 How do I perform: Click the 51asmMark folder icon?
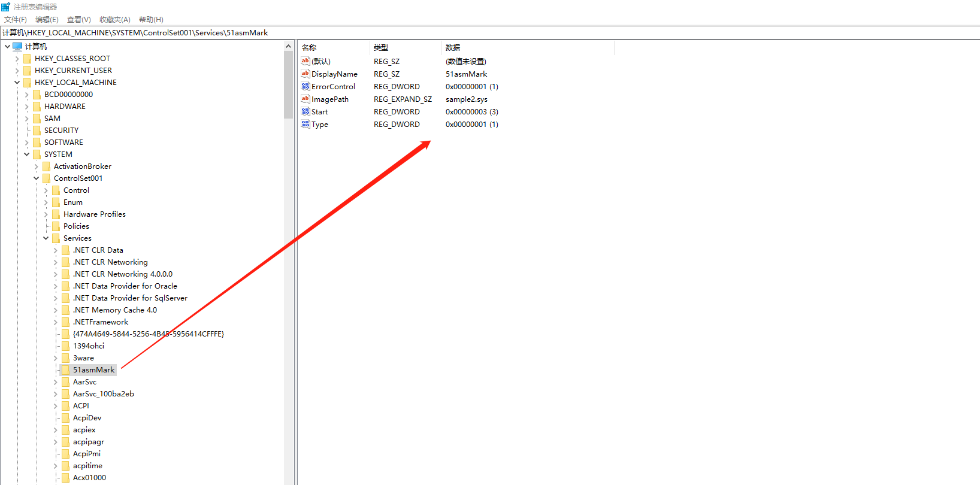point(66,370)
